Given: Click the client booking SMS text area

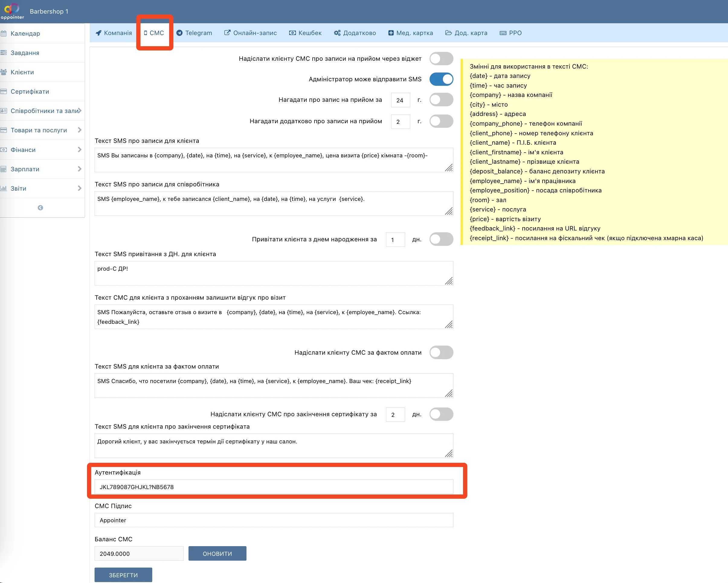Looking at the screenshot, I should 274,160.
